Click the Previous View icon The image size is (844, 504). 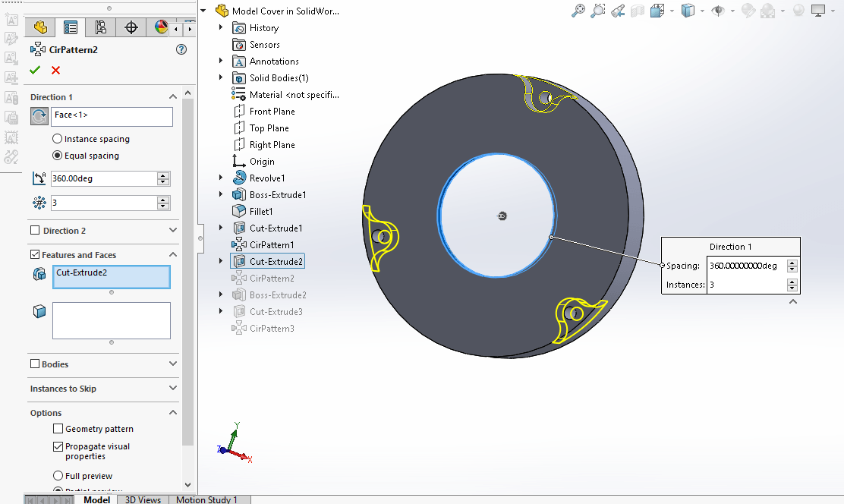[618, 11]
